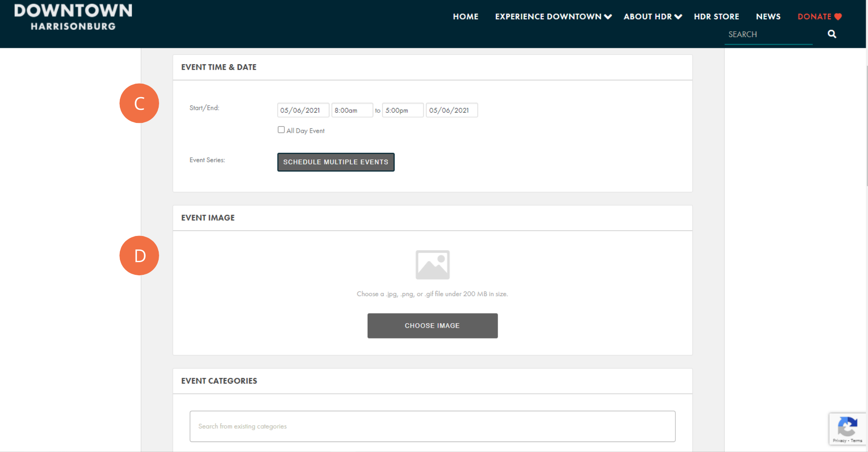Click the All Day Event label

tap(306, 131)
